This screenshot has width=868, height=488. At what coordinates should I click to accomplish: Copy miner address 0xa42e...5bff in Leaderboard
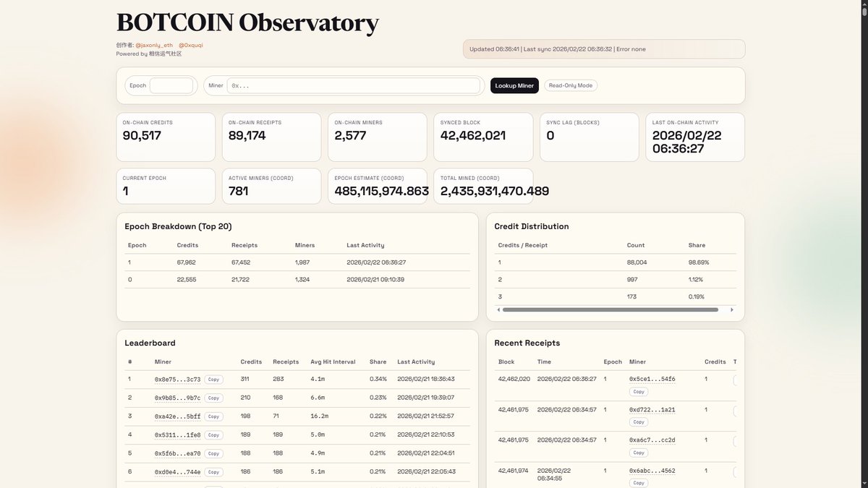213,416
